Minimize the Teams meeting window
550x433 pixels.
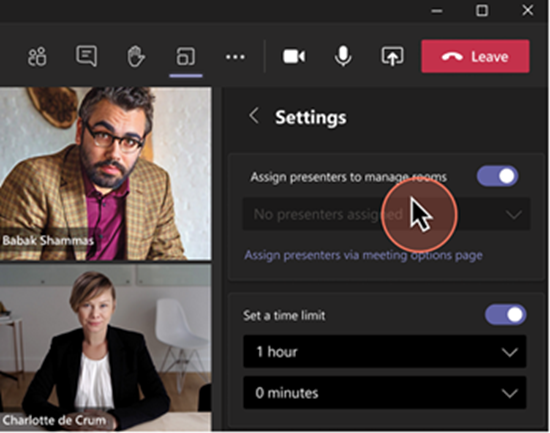pyautogui.click(x=437, y=11)
